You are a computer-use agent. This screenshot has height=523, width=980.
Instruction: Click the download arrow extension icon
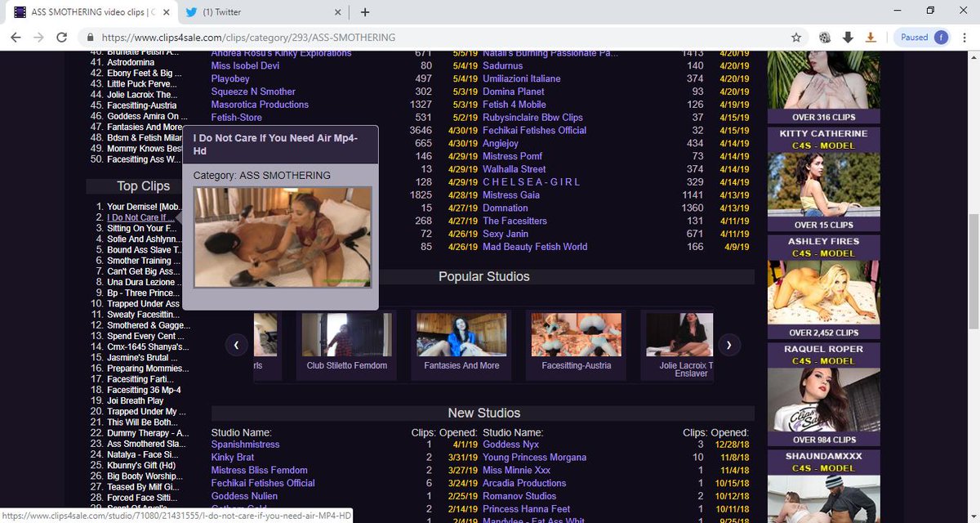point(848,38)
